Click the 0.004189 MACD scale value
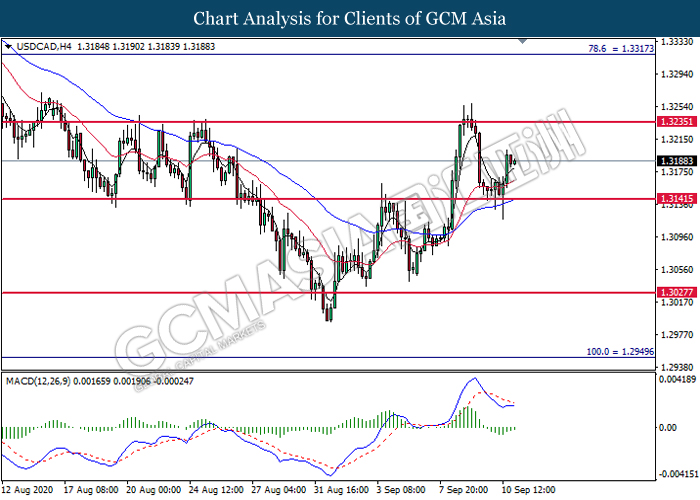Viewport: 700px width, 500px height. click(x=678, y=379)
